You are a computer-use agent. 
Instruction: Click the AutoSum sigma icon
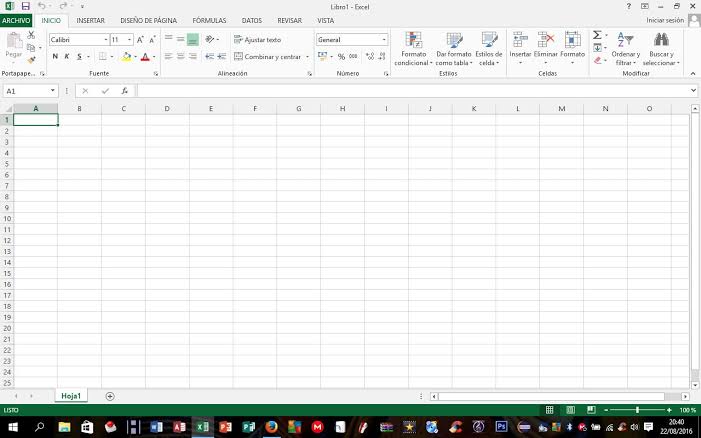click(597, 35)
